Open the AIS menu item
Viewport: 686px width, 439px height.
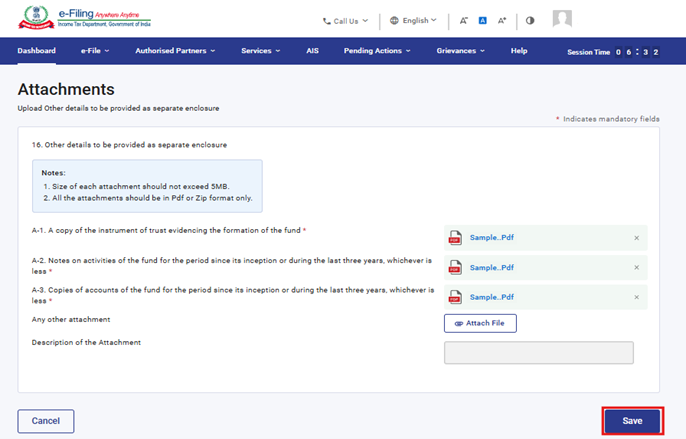point(313,51)
